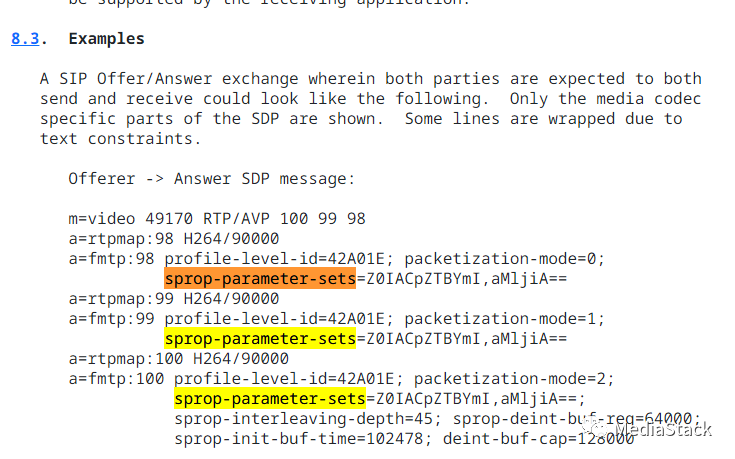
Task: Click the orange highlighted sprop-parameter-sets text
Action: pos(260,279)
